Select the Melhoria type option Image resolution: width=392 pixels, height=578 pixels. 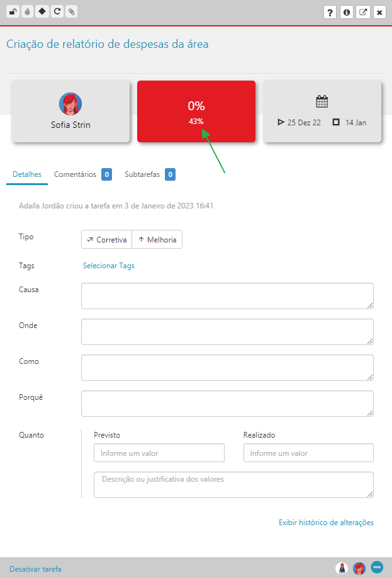(x=157, y=240)
